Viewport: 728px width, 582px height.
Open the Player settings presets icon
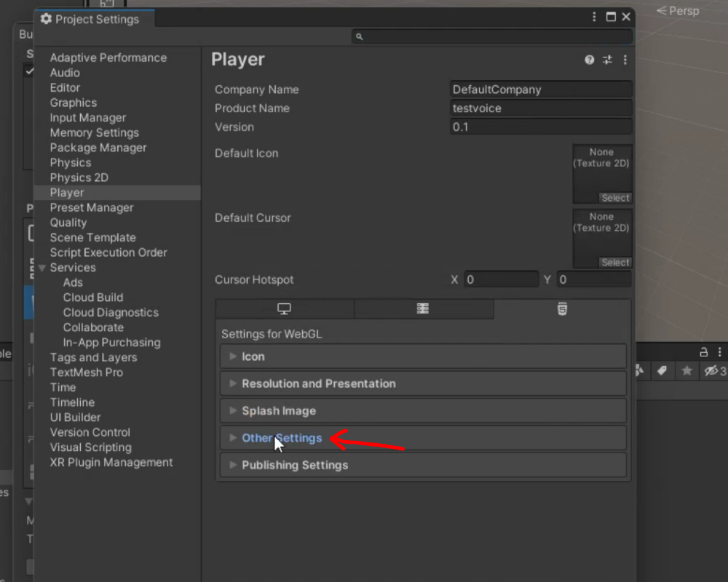(x=607, y=60)
